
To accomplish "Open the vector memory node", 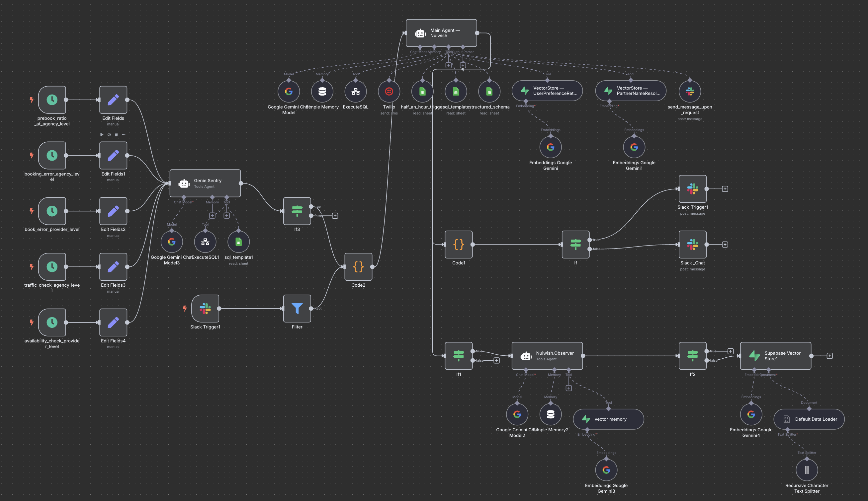I will [608, 419].
